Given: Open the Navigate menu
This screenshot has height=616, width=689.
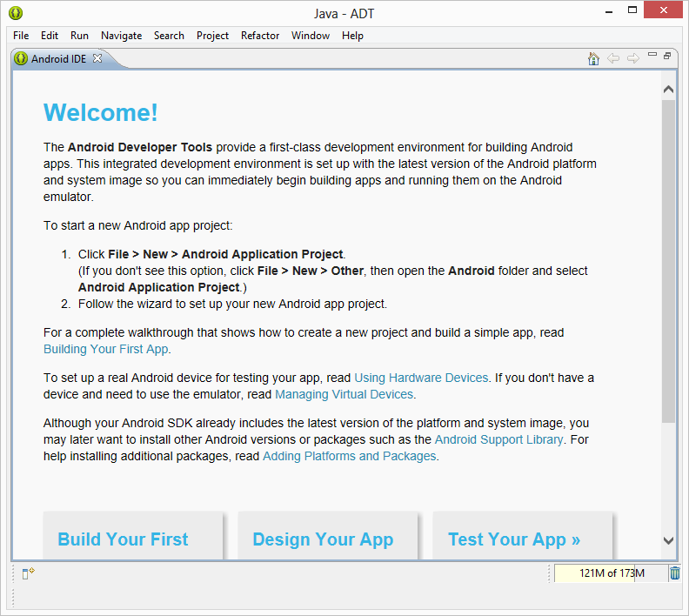Looking at the screenshot, I should tap(121, 36).
